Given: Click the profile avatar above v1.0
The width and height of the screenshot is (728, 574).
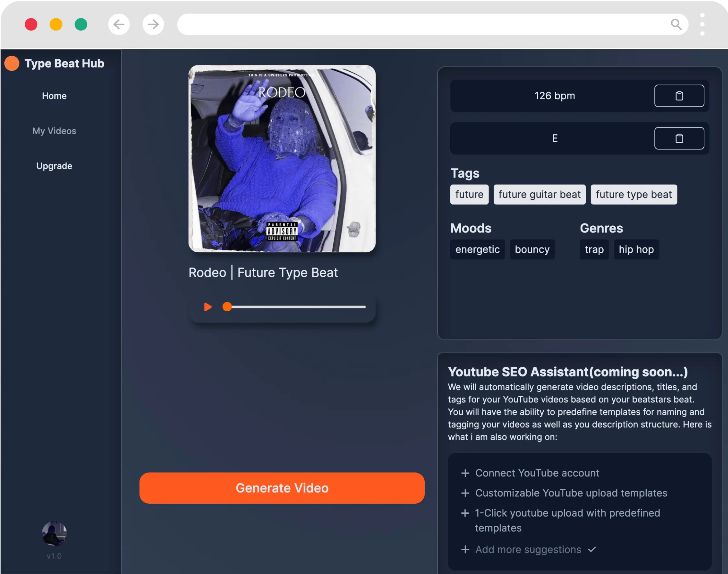Looking at the screenshot, I should [x=54, y=533].
